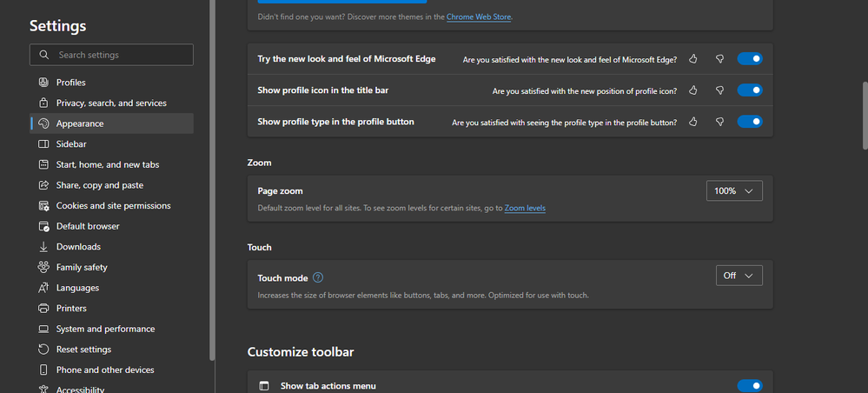Click the main page vertical scrollbar

864,117
